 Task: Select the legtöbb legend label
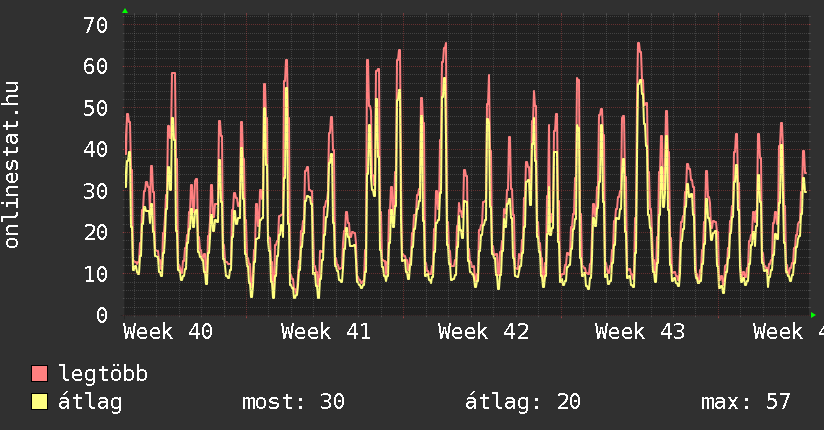[103, 374]
